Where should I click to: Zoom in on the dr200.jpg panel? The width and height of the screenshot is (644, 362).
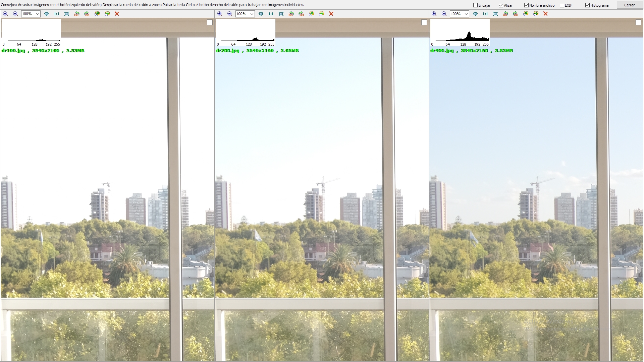(220, 14)
